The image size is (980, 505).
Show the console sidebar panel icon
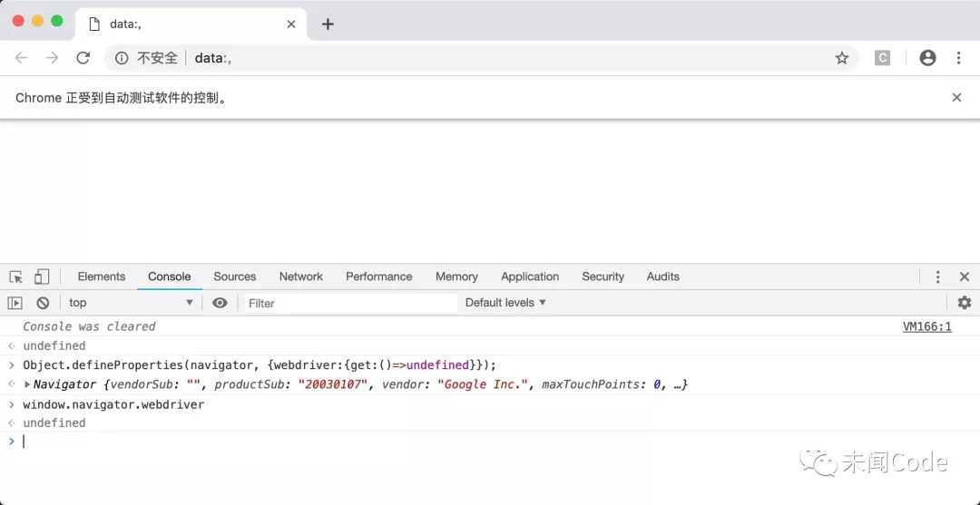[15, 303]
